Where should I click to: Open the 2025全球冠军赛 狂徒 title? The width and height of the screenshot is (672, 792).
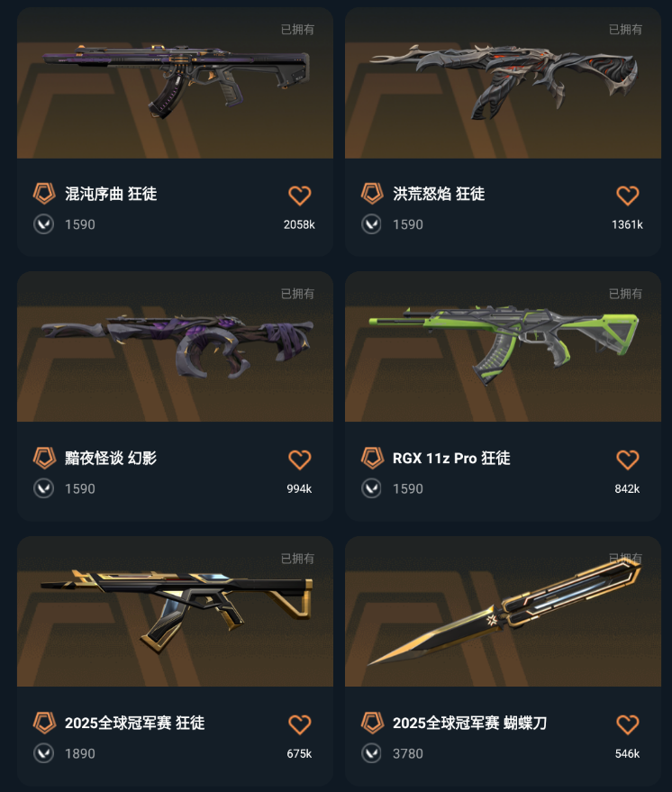[x=135, y=723]
